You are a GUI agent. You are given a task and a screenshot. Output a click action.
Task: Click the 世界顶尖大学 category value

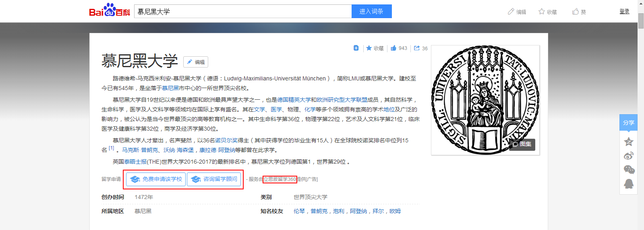pyautogui.click(x=311, y=197)
